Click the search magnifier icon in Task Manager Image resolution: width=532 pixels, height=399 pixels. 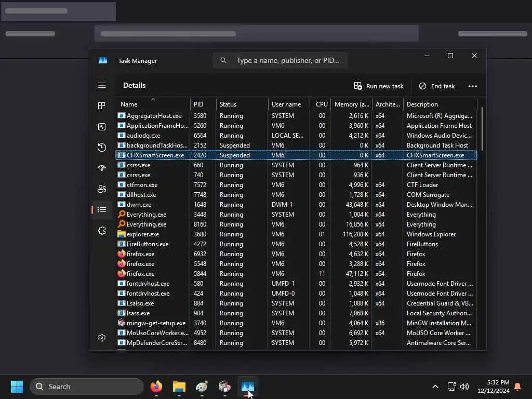coord(223,60)
